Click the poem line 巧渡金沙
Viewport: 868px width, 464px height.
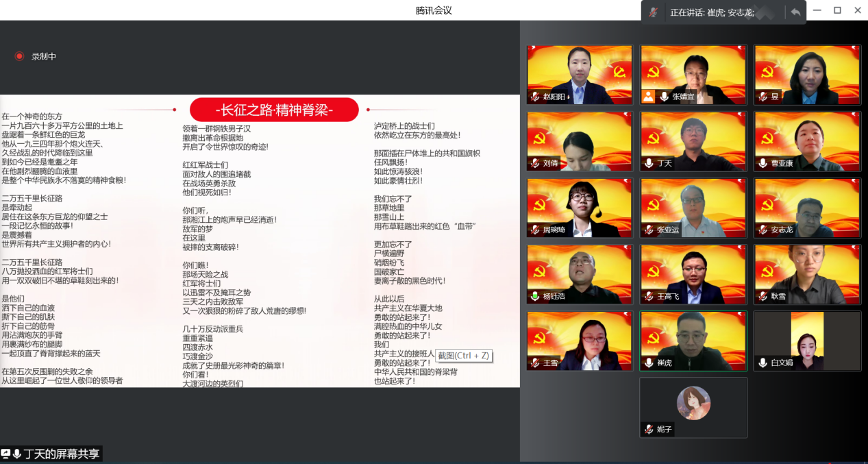click(x=197, y=356)
